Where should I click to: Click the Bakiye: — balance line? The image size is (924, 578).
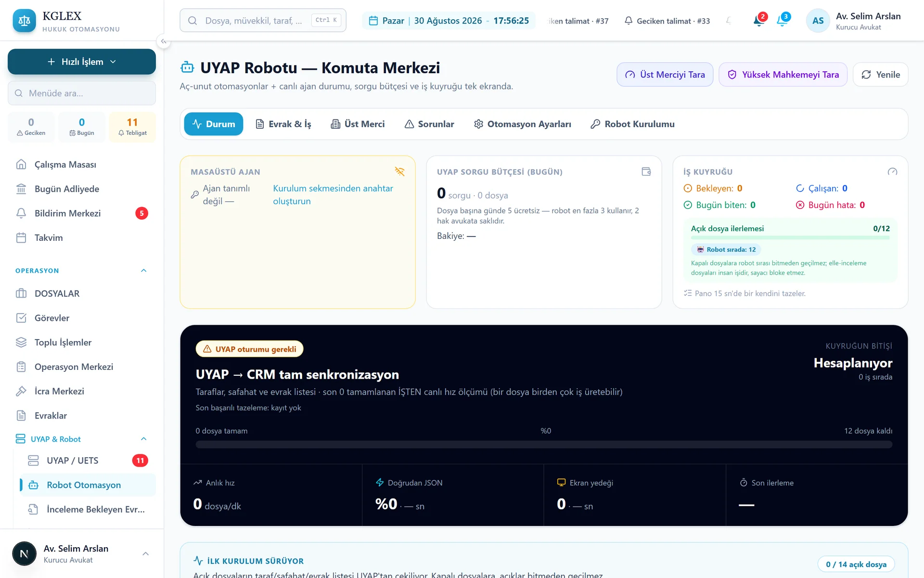point(456,236)
